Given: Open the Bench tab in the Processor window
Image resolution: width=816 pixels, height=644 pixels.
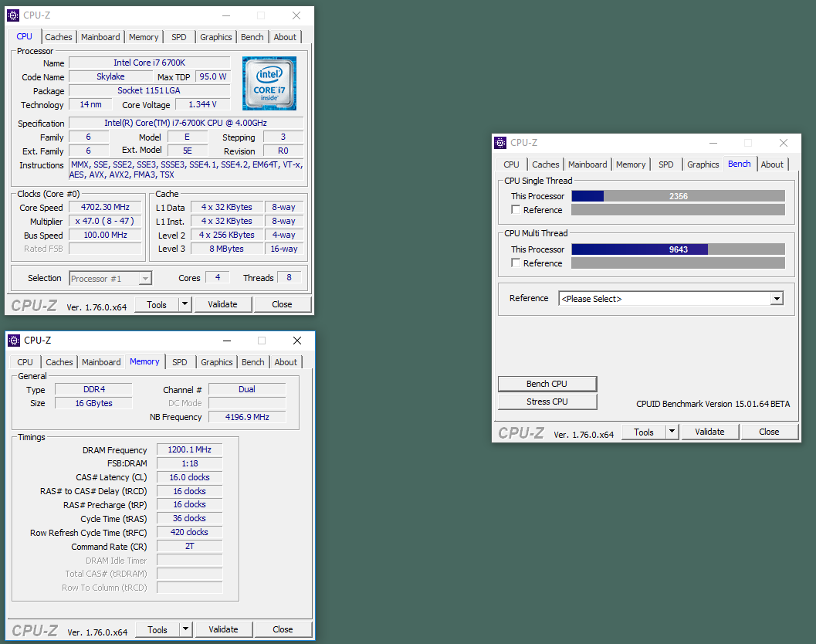Looking at the screenshot, I should click(x=252, y=37).
